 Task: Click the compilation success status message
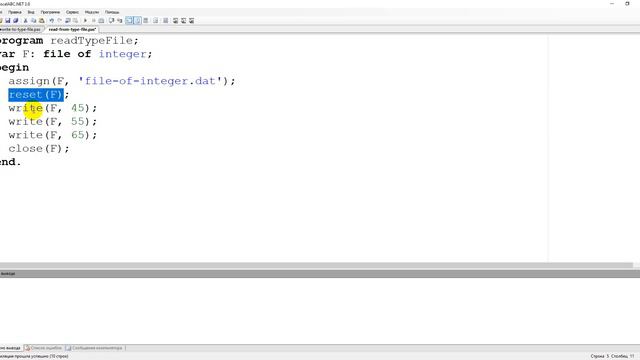[x=34, y=356]
